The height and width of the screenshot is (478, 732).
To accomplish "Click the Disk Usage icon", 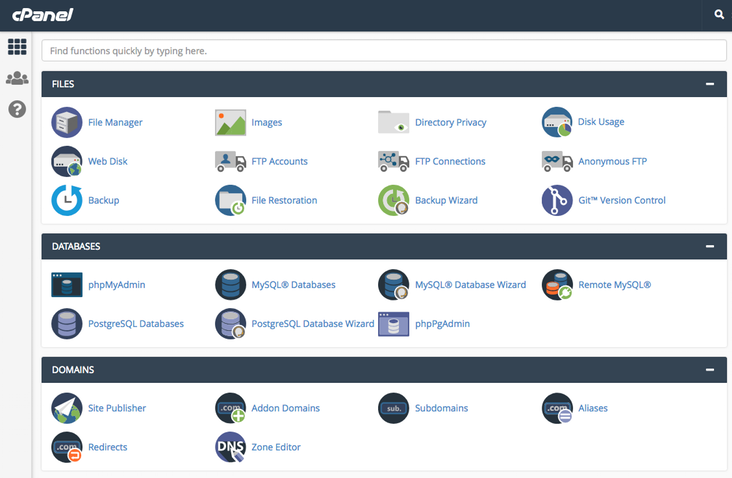I will [557, 122].
